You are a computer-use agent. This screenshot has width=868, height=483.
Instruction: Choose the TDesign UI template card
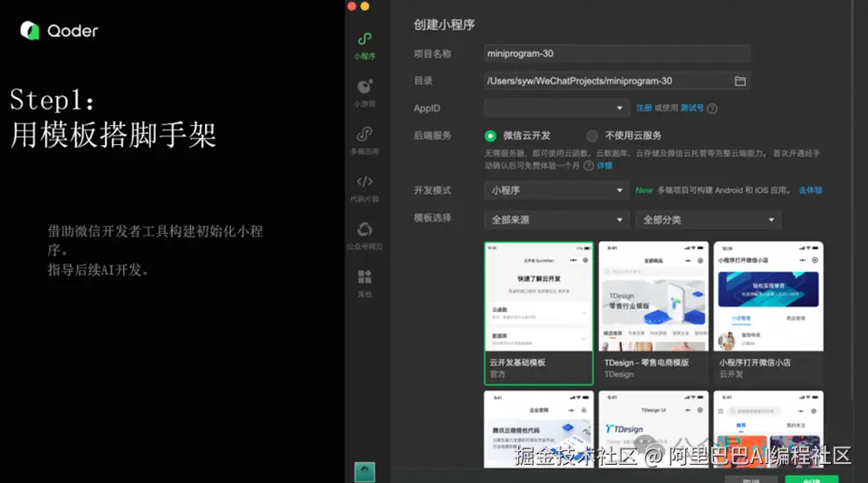pos(653,430)
